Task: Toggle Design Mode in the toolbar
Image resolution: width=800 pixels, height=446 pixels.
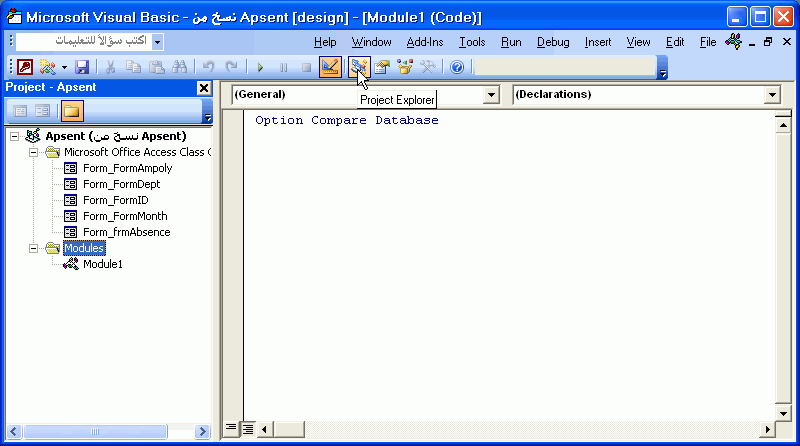Action: tap(329, 67)
